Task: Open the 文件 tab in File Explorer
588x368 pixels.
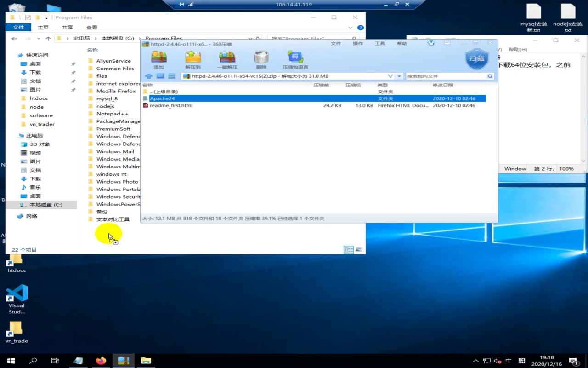Action: pos(18,27)
